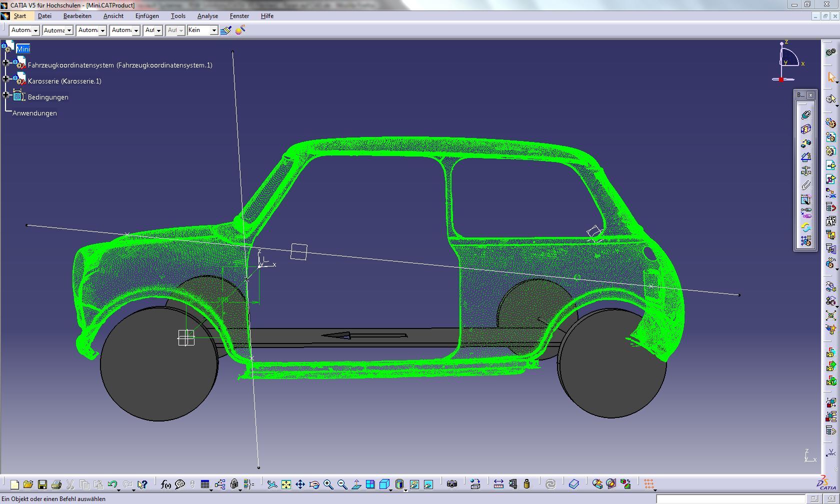Open the Formula f(x) tool

(x=166, y=484)
